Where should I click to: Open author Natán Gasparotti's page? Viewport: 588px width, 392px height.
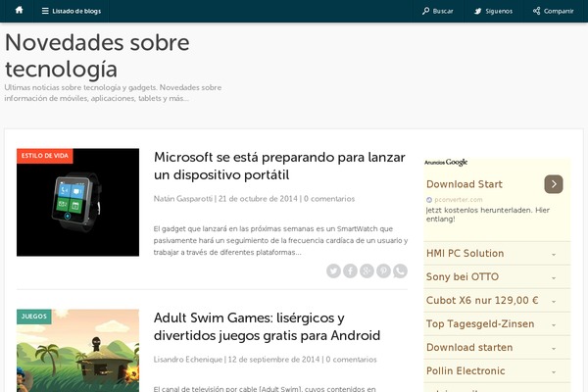183,198
